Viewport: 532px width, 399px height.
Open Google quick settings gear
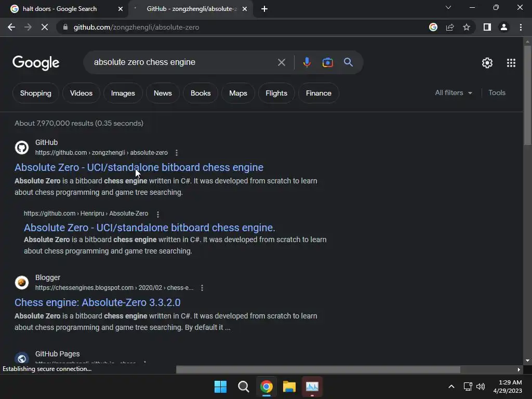(x=487, y=63)
